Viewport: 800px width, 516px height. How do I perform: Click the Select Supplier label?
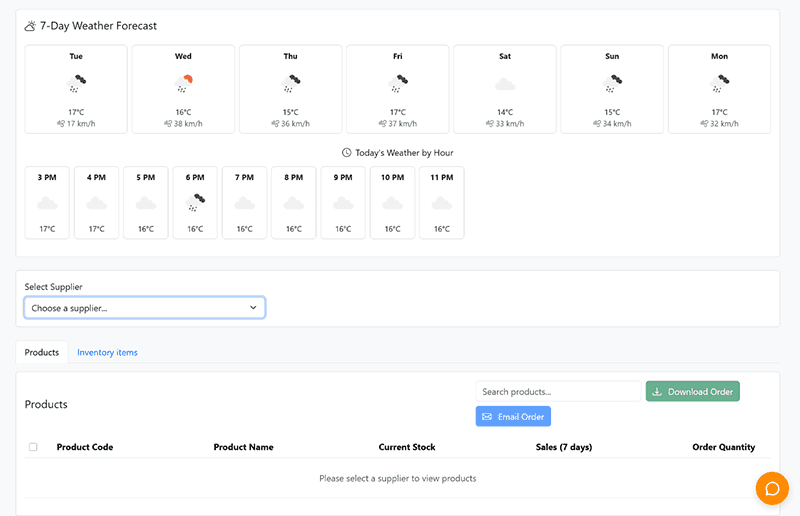click(x=54, y=287)
